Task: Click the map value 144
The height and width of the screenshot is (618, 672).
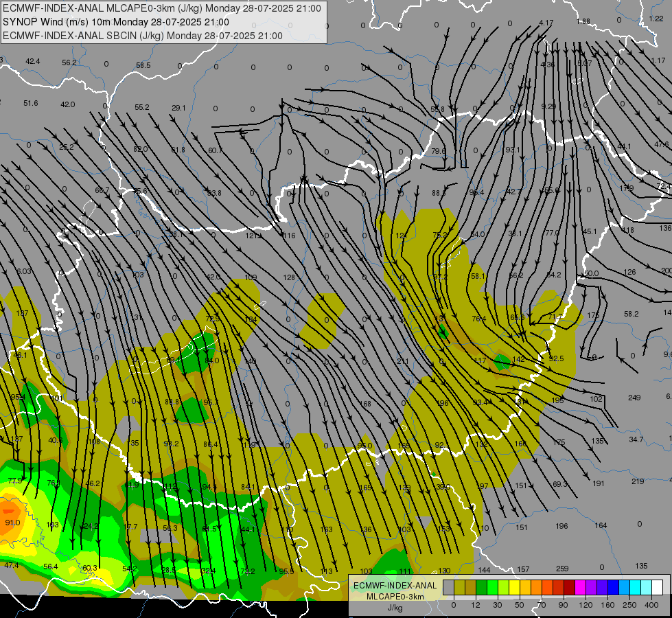Action: tap(484, 569)
